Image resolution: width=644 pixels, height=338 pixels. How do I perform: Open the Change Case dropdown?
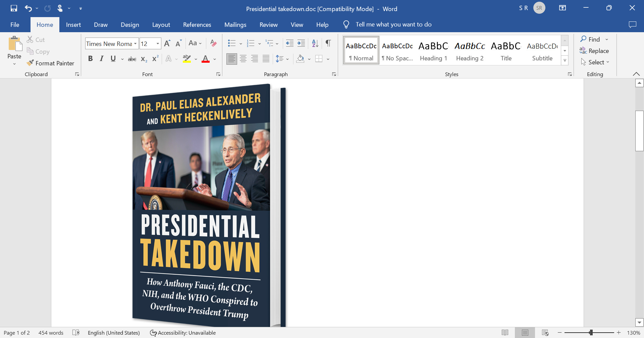(195, 43)
